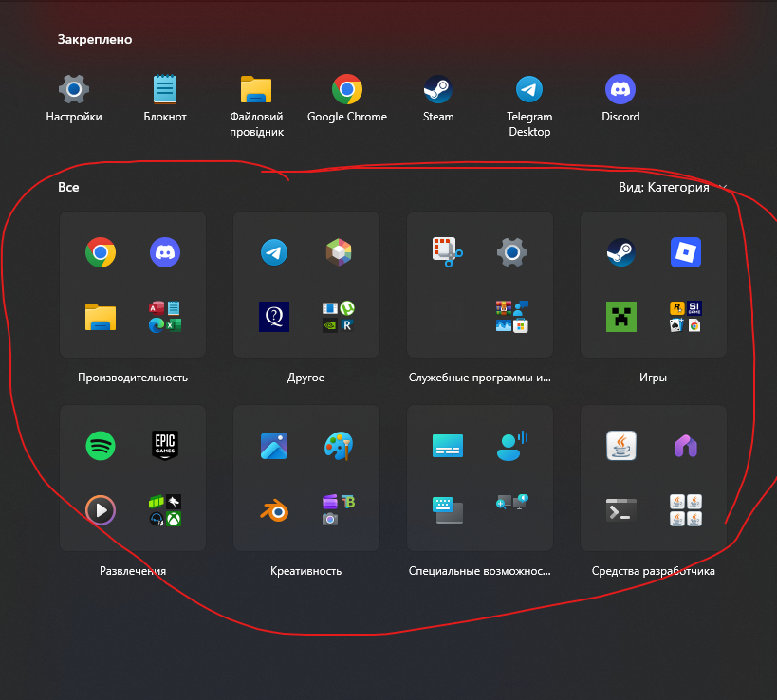Open Terminal in Средства разработчика group
This screenshot has height=700, width=777.
pos(620,509)
